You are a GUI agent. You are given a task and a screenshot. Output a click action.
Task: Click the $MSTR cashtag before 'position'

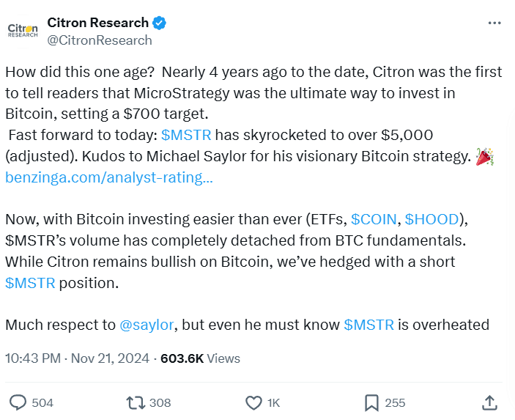pos(30,283)
